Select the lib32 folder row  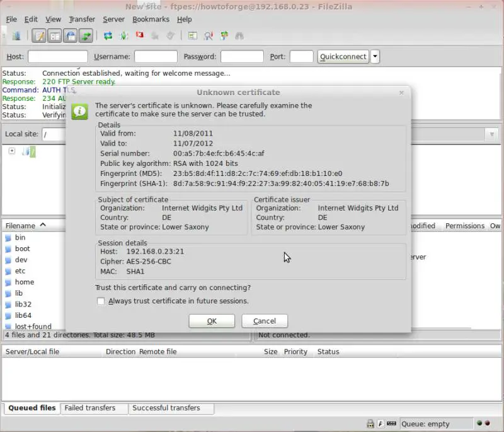click(x=34, y=305)
